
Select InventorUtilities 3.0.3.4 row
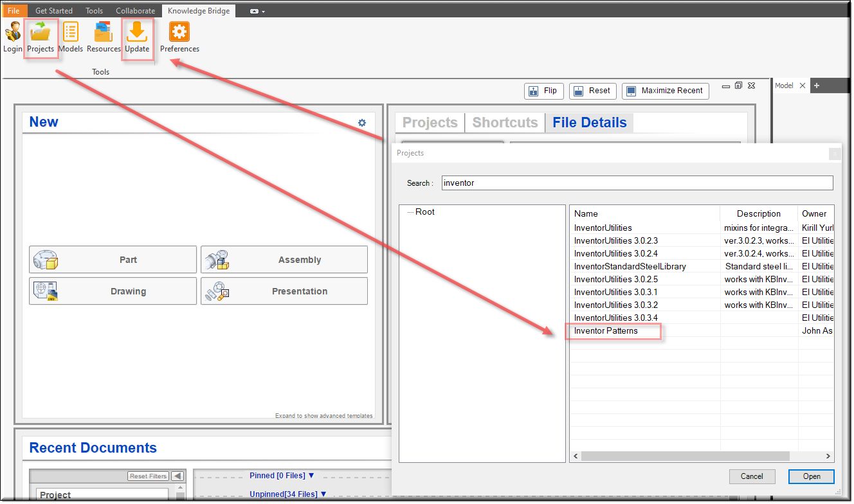(702, 318)
